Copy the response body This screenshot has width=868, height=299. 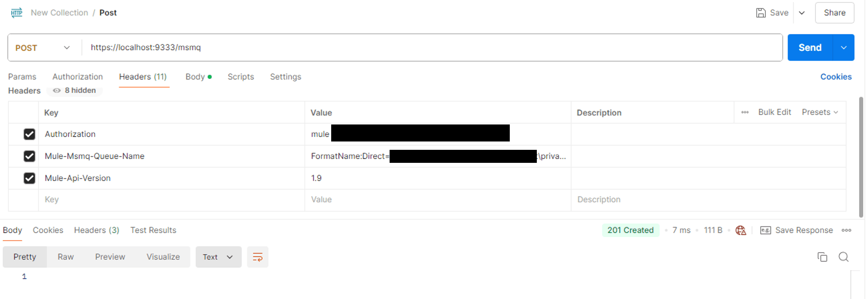point(822,257)
